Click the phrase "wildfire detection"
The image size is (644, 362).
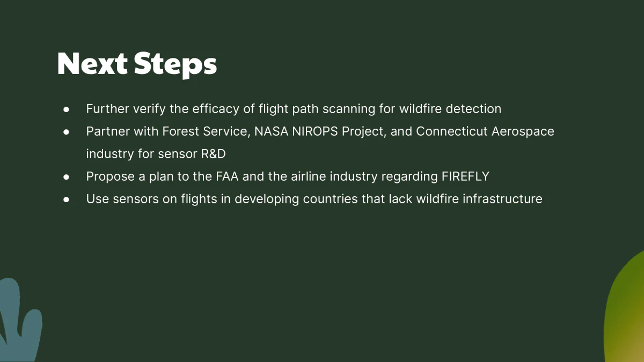pyautogui.click(x=450, y=109)
